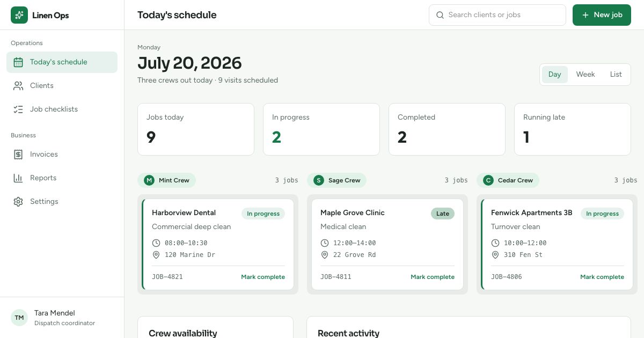Click In progress badge on Fenwick Apartments 3B

pyautogui.click(x=602, y=214)
